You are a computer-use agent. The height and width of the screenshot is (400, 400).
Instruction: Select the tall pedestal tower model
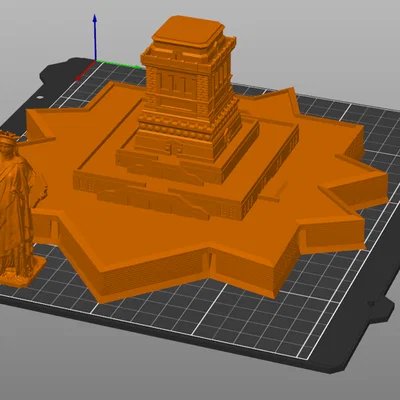[x=188, y=90]
